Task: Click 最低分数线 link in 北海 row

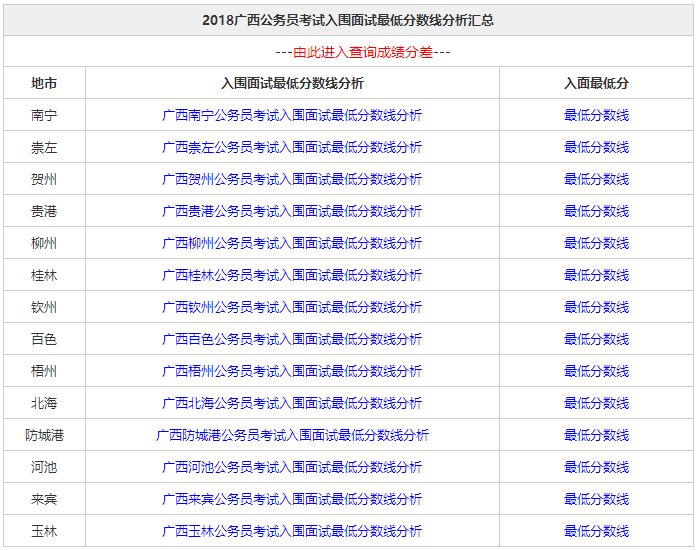Action: point(597,404)
